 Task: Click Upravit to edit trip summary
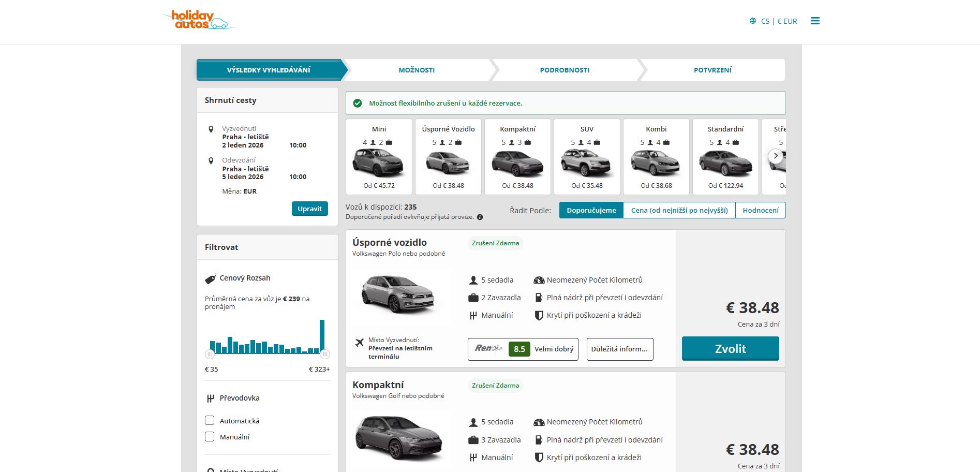tap(309, 209)
